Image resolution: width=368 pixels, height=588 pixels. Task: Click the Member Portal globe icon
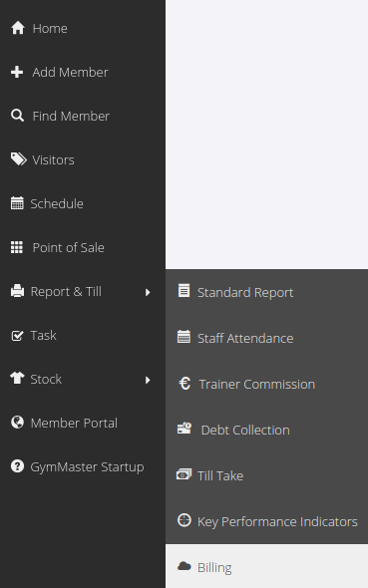click(x=17, y=423)
